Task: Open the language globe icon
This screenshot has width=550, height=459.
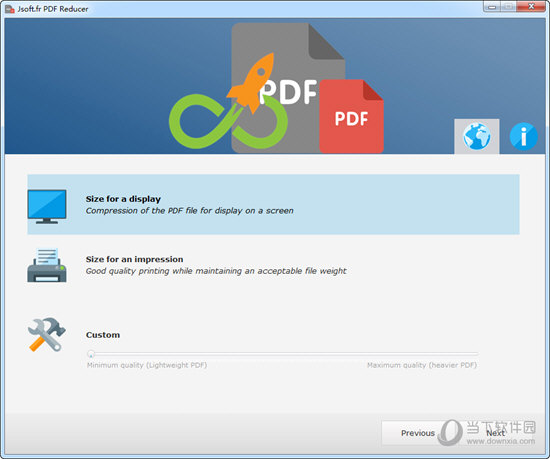Action: click(x=477, y=136)
